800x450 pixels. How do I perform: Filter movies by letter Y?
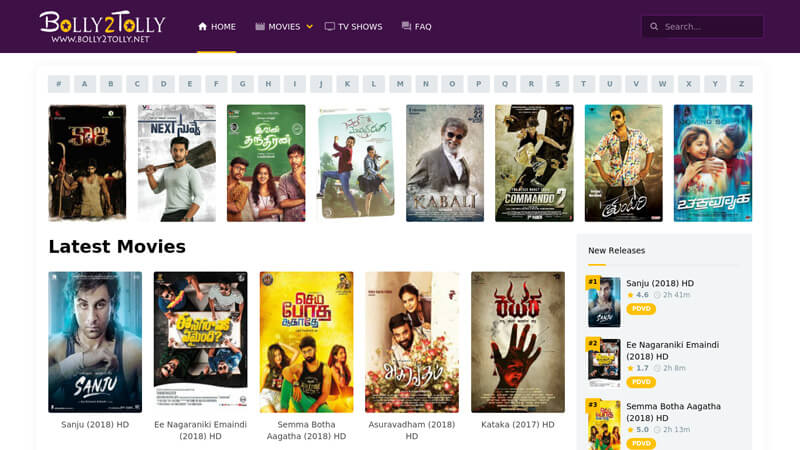point(715,84)
